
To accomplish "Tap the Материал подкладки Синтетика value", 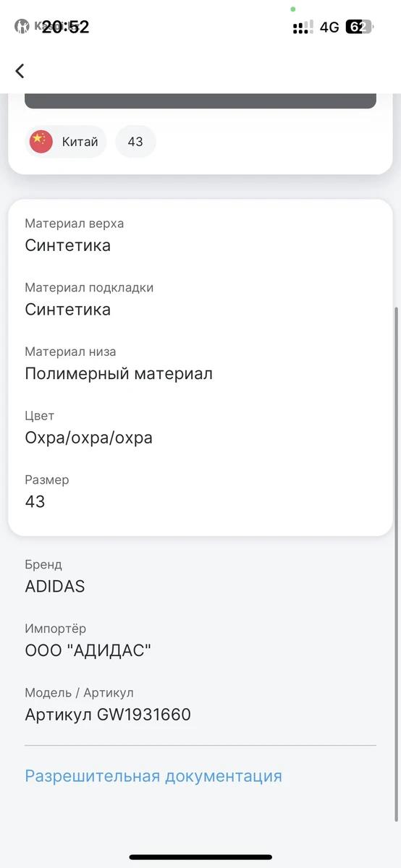I will point(68,310).
